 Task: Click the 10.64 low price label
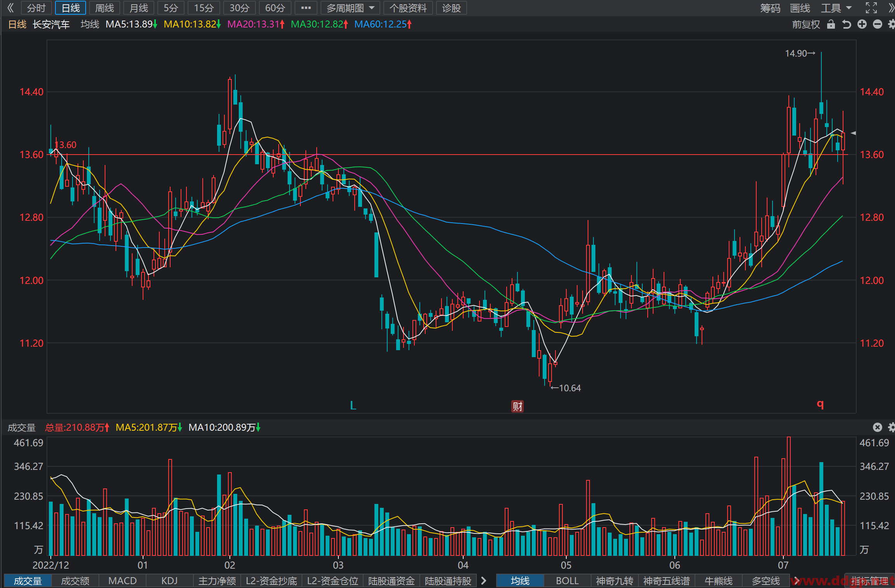point(566,388)
